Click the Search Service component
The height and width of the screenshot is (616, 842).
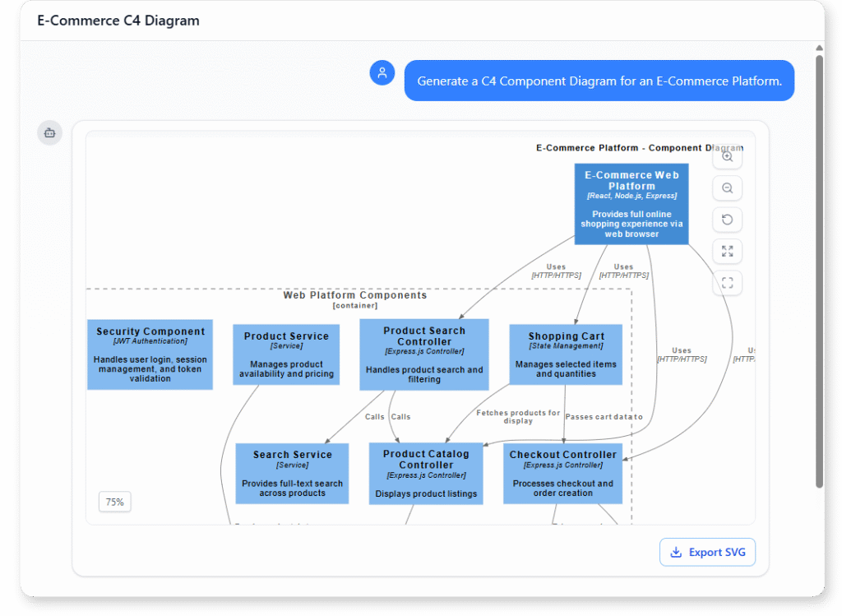point(292,473)
